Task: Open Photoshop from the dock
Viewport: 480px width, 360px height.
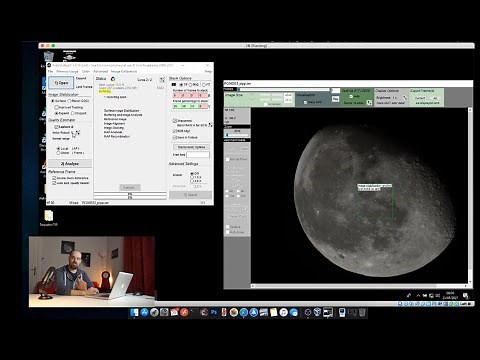Action: pos(214,312)
